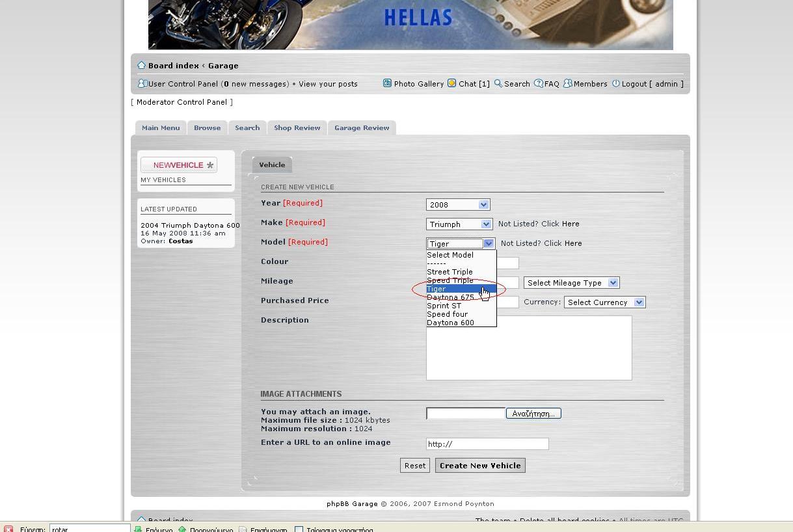
Task: Click the Chat smiley icon
Action: click(451, 83)
